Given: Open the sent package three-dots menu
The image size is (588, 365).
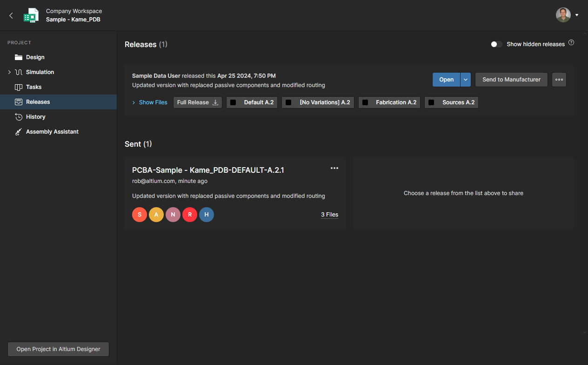Looking at the screenshot, I should [334, 168].
